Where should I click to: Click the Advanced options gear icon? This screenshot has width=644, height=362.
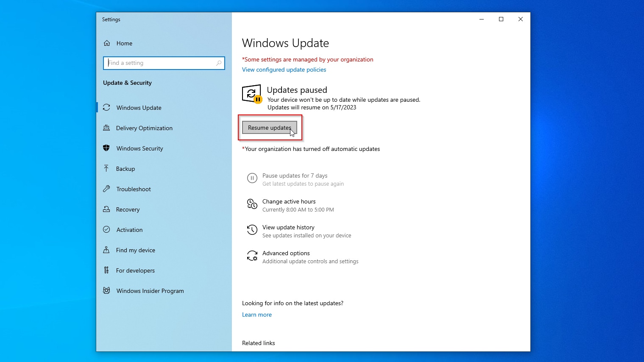[252, 256]
